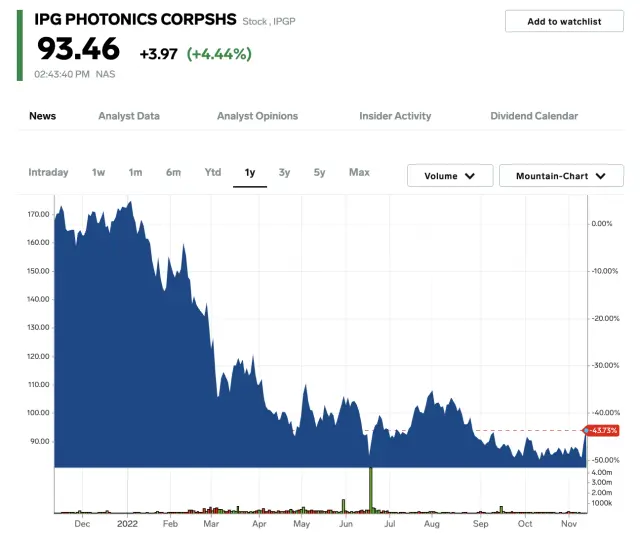Viewport: 640px width, 546px height.
Task: Switch to Analyst Data tab
Action: [x=129, y=116]
